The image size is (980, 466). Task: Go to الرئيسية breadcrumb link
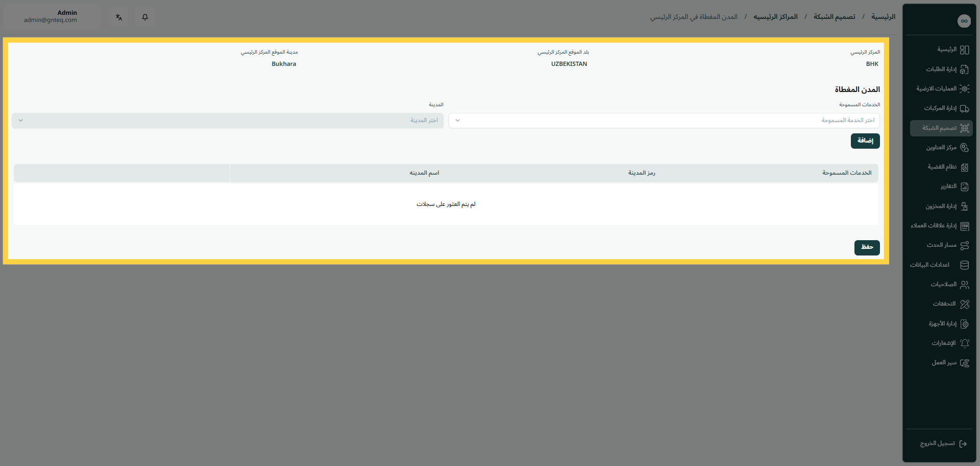coord(884,17)
